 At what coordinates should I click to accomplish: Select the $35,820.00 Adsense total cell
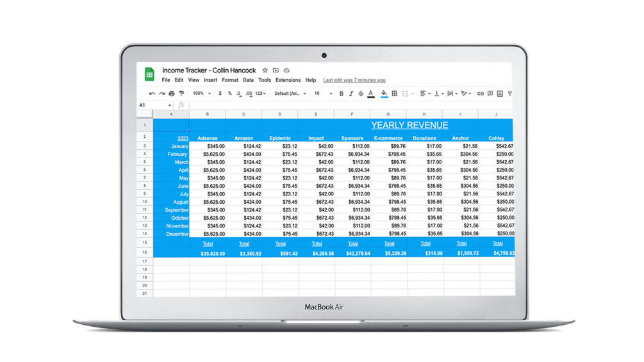(208, 253)
